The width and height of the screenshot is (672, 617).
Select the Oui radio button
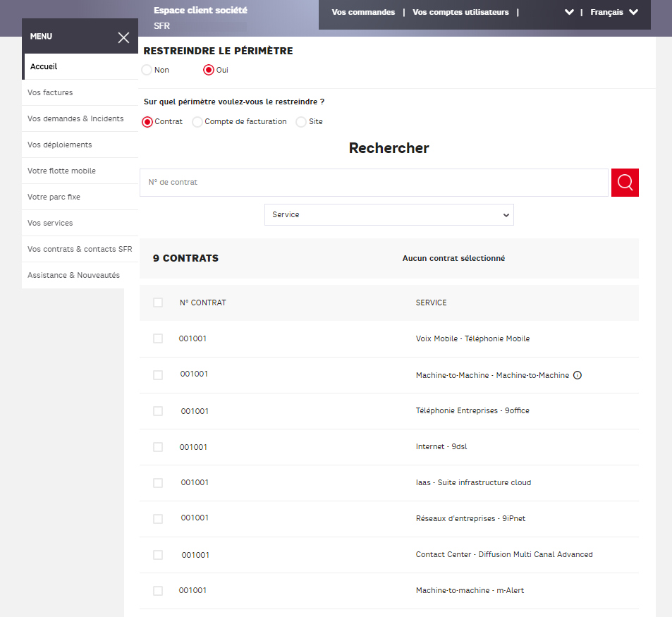(x=208, y=70)
